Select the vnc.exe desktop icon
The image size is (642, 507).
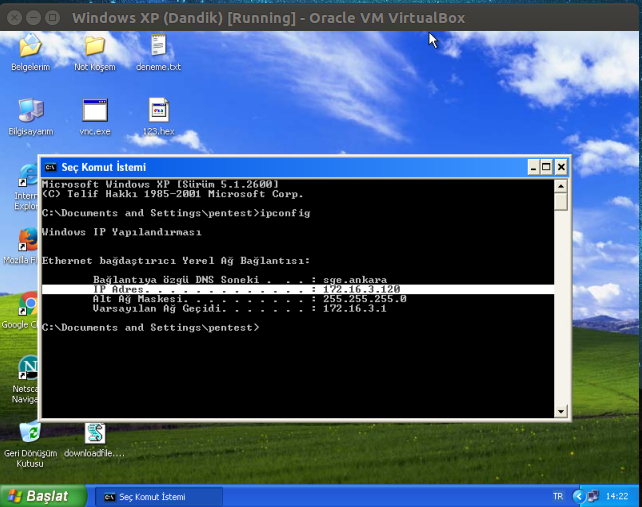point(95,110)
